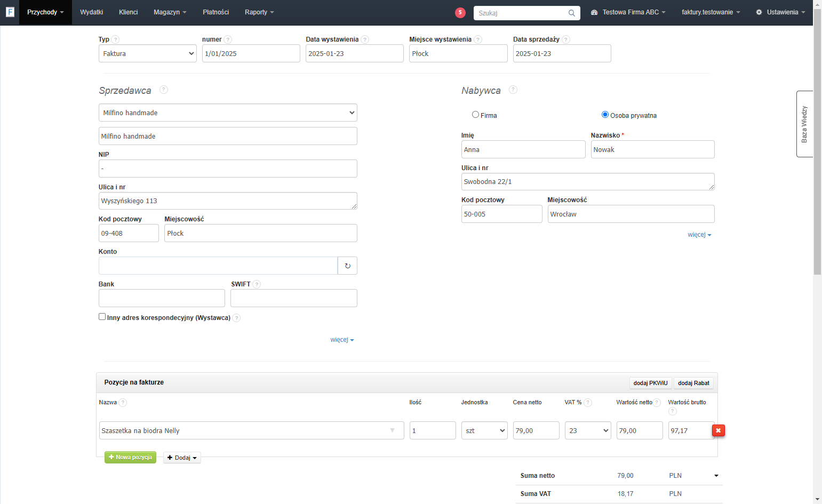Delete the Szaszetka na biodra Nelly row
Viewport: 822px width, 504px height.
[719, 430]
